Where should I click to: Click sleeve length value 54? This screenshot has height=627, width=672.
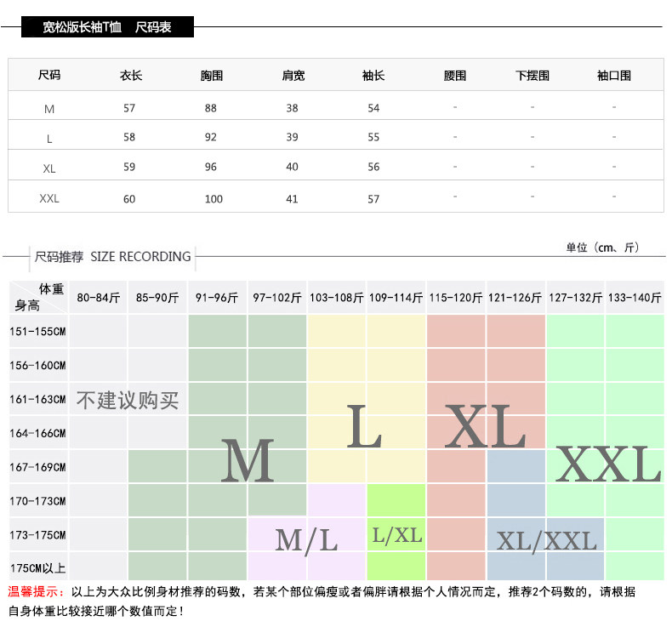(x=373, y=108)
